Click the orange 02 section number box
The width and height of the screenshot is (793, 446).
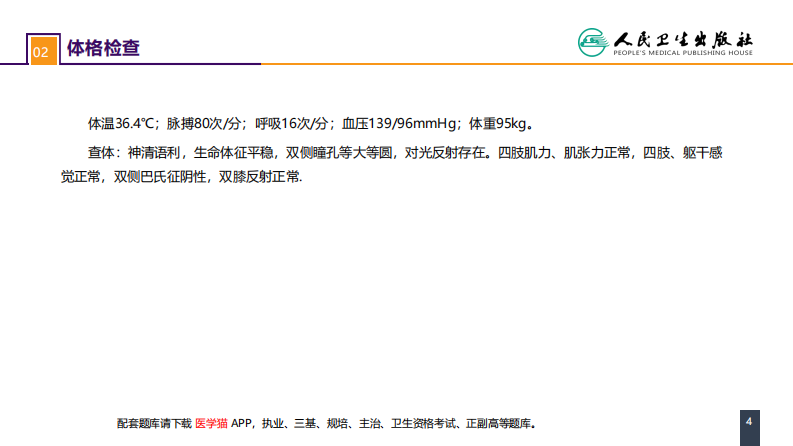43,51
